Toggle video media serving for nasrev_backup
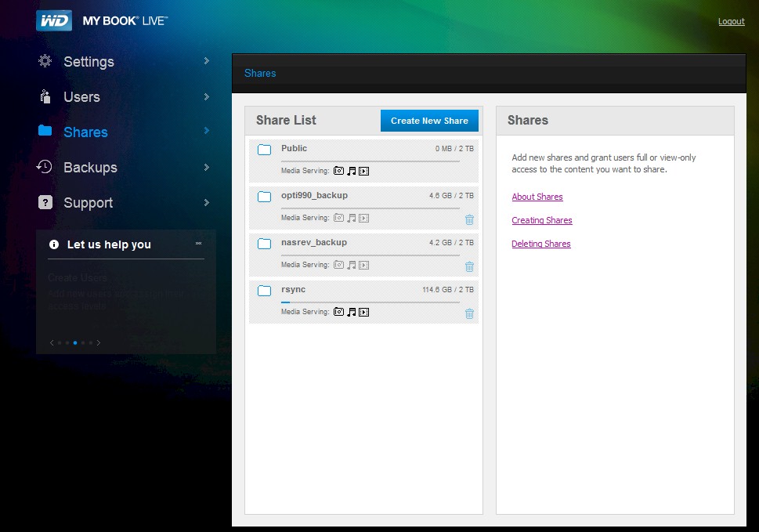Viewport: 759px width, 532px height. point(364,265)
